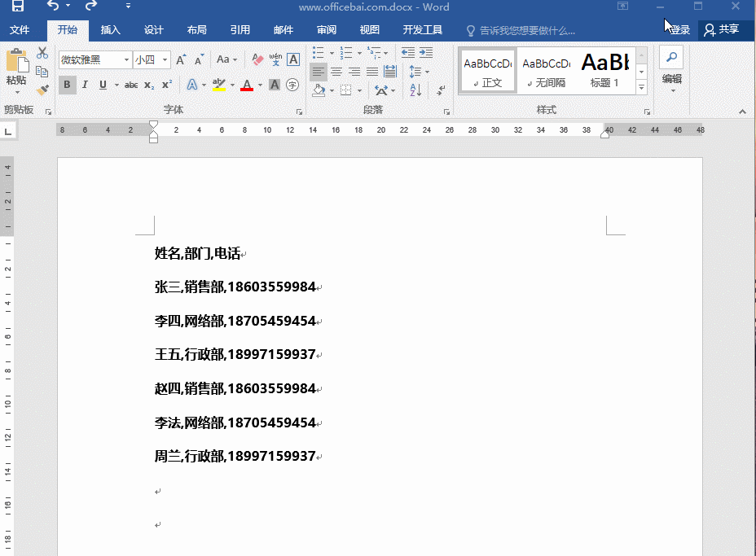This screenshot has height=556, width=756.
Task: Decrease font size with shrink font icon
Action: [x=199, y=59]
